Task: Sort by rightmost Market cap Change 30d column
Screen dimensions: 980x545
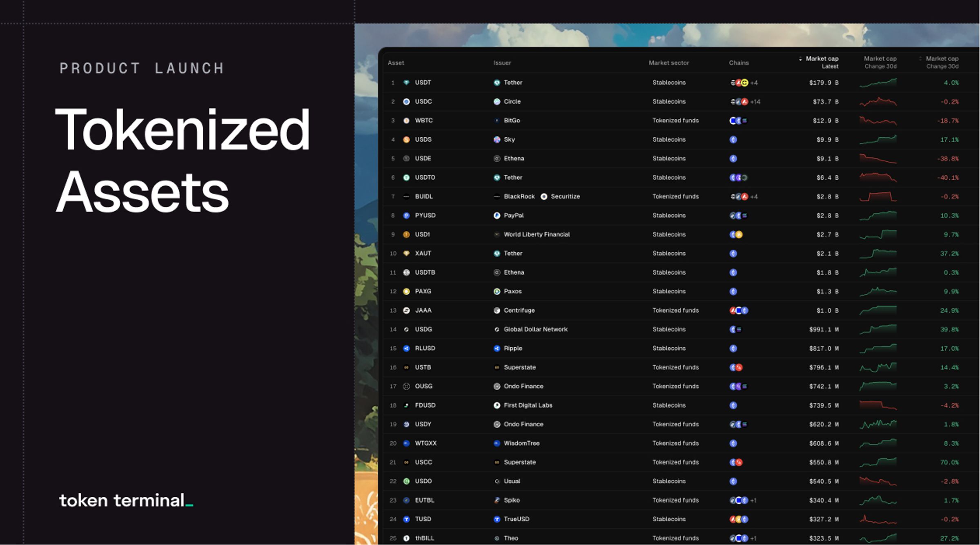Action: point(939,63)
